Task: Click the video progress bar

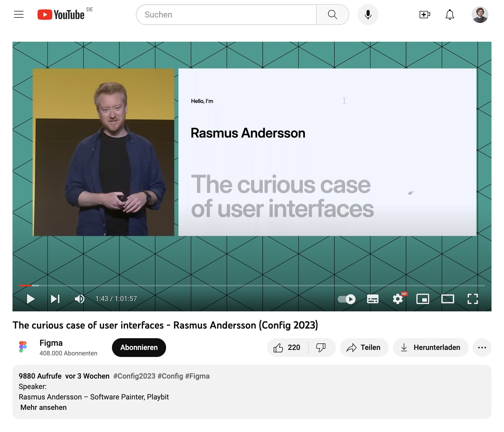Action: click(252, 286)
